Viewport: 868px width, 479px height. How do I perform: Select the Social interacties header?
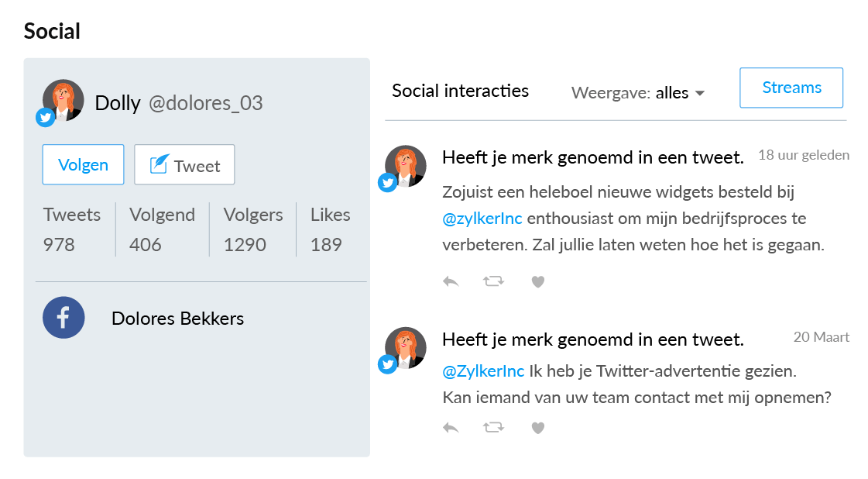(460, 91)
